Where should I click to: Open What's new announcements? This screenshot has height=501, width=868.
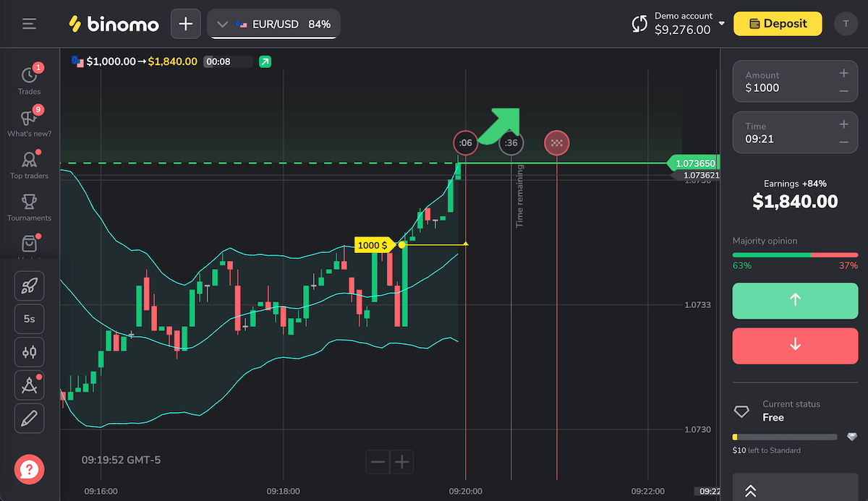(x=30, y=121)
